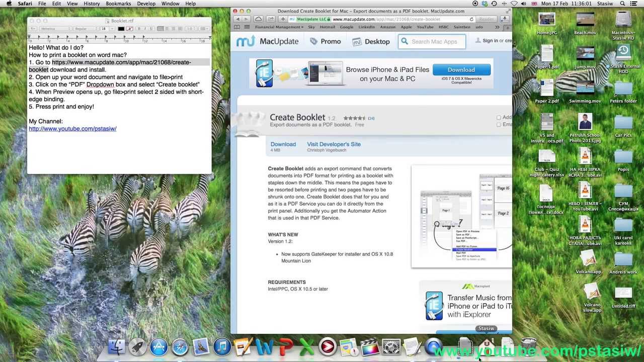The width and height of the screenshot is (644, 362).
Task: Open Final Cut Pro clapperboard in Dock
Action: pyautogui.click(x=370, y=347)
